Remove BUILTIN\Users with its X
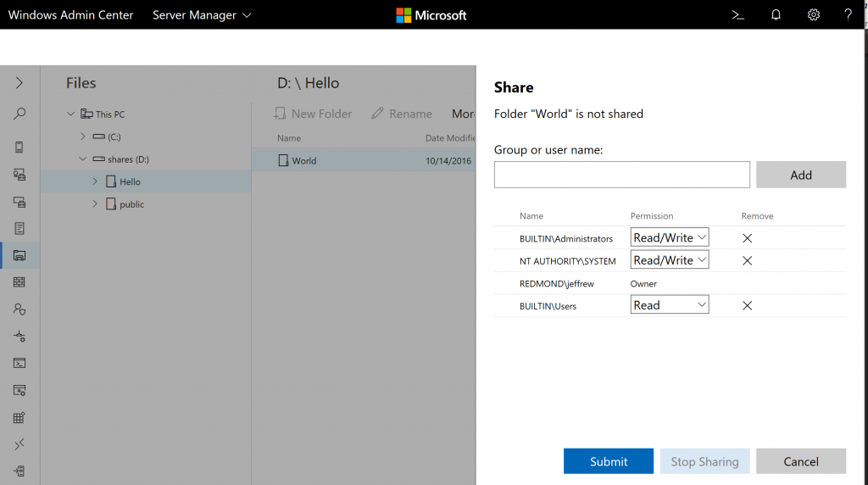 coord(747,305)
